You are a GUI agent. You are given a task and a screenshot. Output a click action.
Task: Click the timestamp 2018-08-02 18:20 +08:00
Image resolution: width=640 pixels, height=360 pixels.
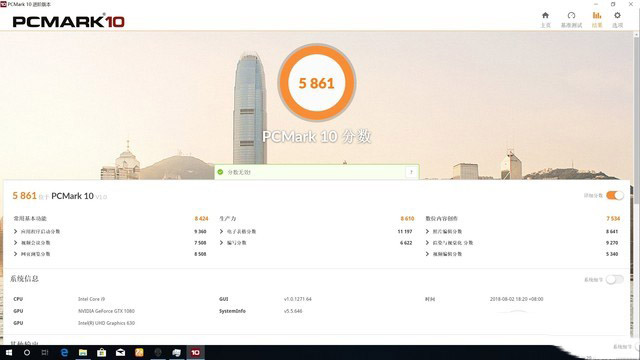pyautogui.click(x=516, y=299)
